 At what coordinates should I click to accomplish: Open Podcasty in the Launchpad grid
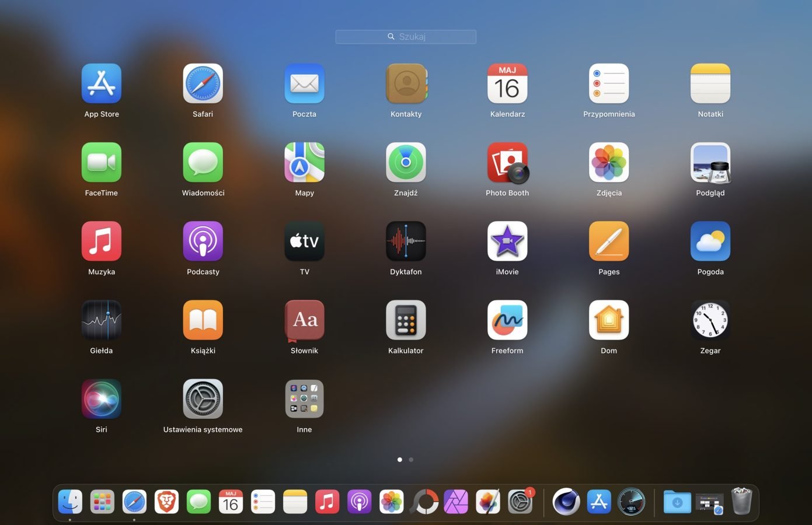(203, 241)
